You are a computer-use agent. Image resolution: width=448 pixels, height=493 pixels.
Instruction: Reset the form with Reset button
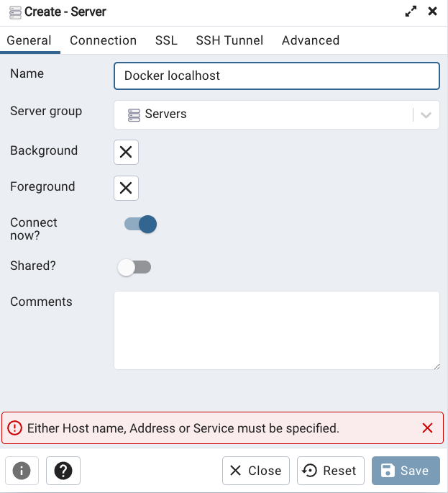(x=331, y=471)
